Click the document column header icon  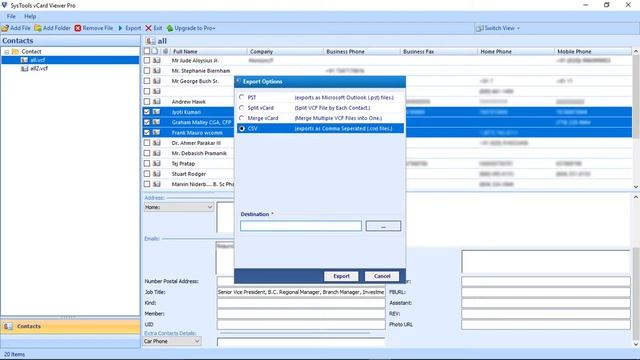point(155,51)
